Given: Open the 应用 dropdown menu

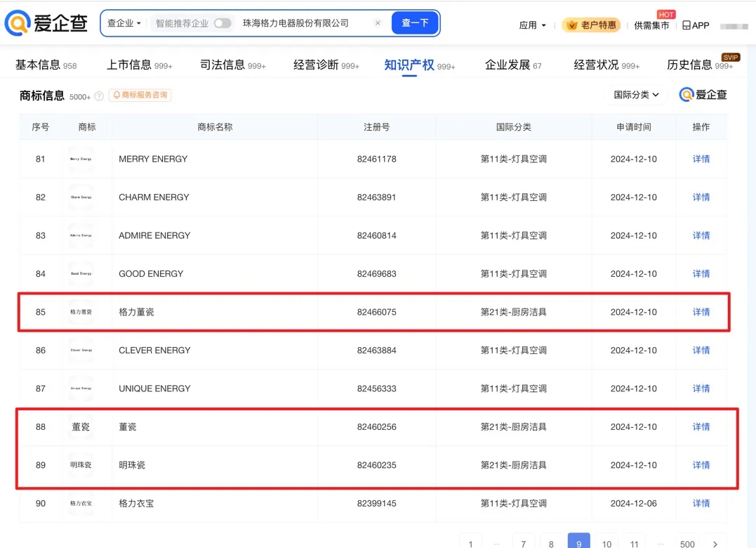Looking at the screenshot, I should (532, 25).
